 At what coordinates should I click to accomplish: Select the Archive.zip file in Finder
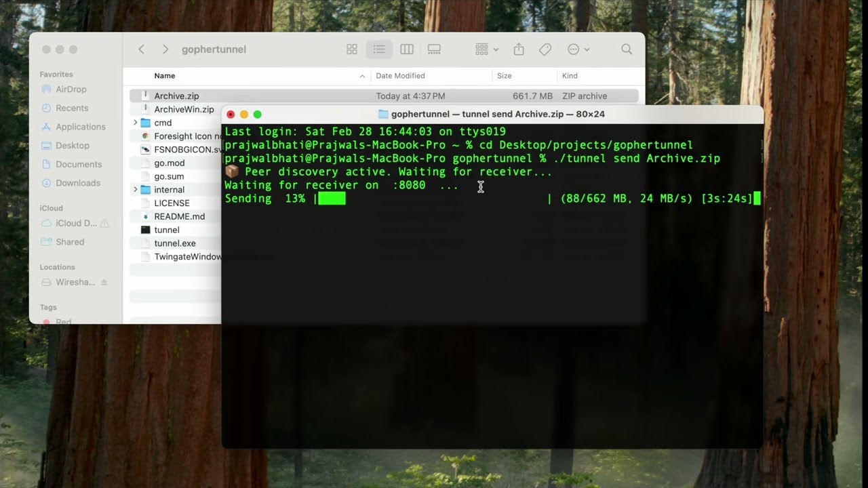[176, 96]
